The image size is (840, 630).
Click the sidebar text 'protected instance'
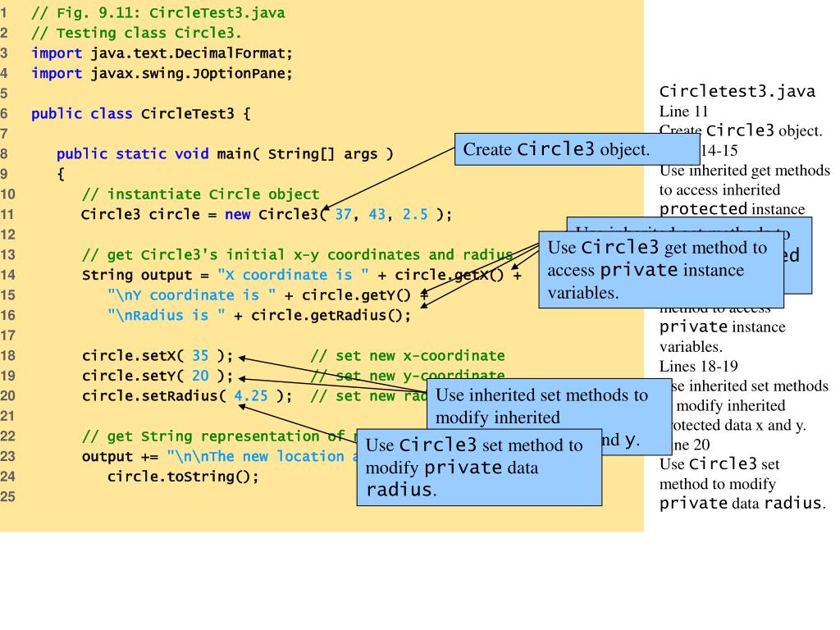click(732, 209)
